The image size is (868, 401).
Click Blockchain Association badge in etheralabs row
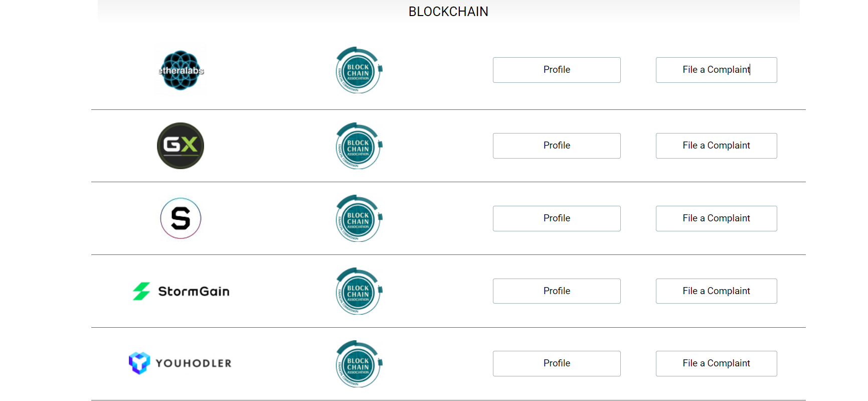[359, 70]
